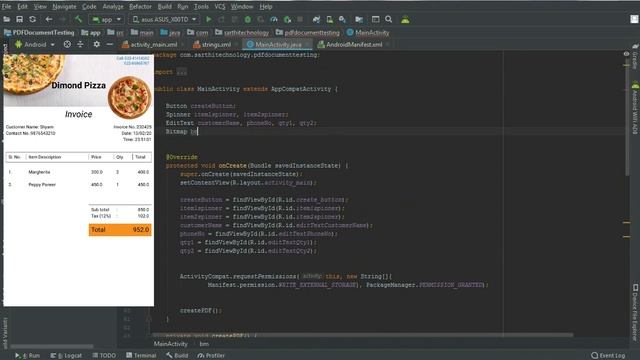Click the orange warning stripe marker near customerName line
This screenshot has height=360, width=640.
tap(627, 223)
